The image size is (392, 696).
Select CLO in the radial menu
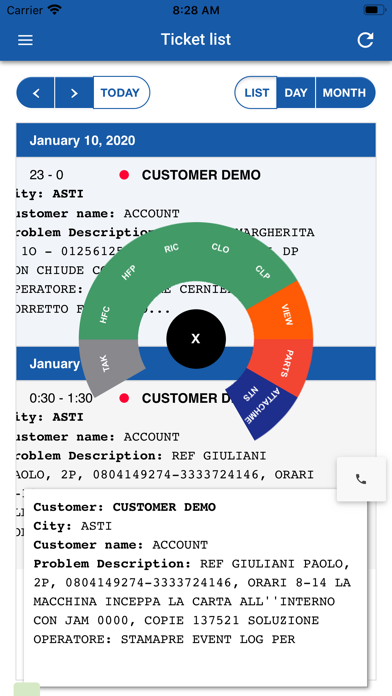coord(221,249)
